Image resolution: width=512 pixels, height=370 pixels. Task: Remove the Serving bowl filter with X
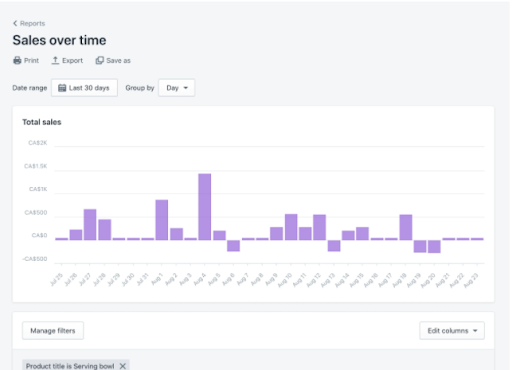[123, 366]
